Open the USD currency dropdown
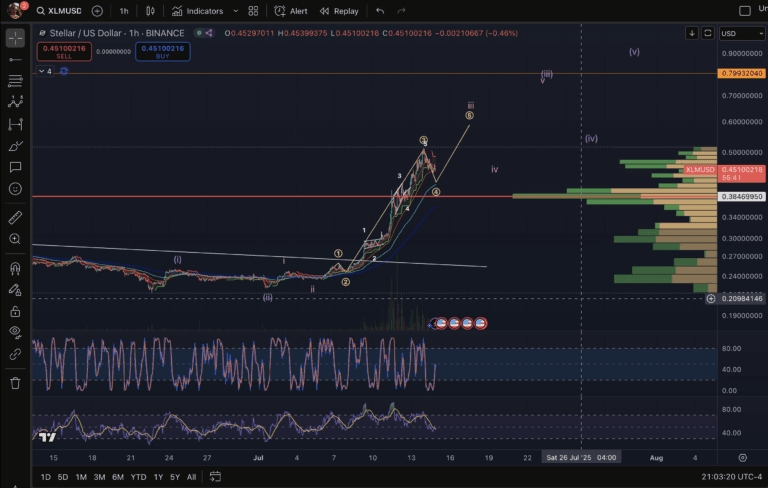Screen dimensions: 768x488 pyautogui.click(x=742, y=33)
